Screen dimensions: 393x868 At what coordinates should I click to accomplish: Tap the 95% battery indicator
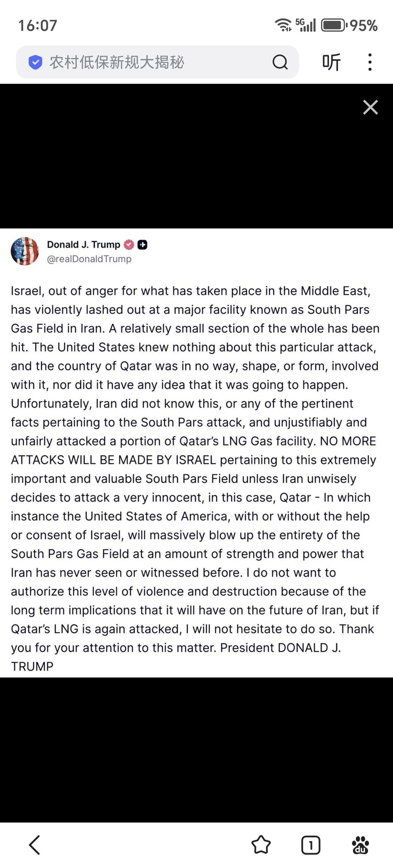pos(349,25)
